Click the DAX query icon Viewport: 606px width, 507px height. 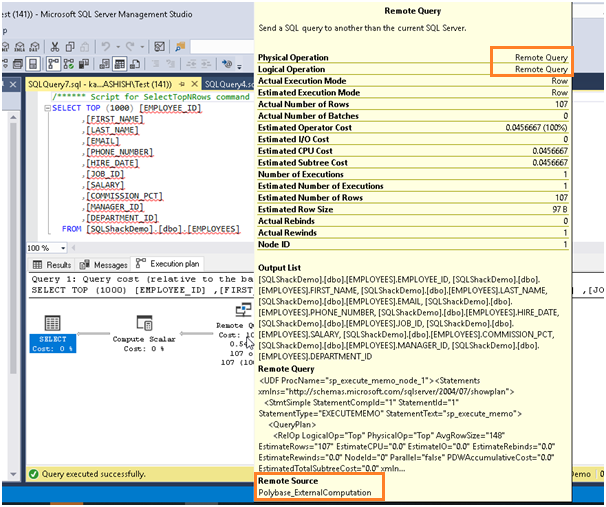tap(34, 47)
